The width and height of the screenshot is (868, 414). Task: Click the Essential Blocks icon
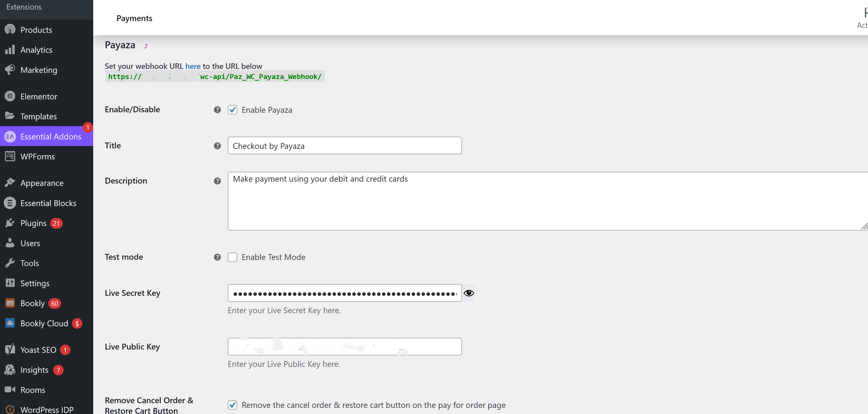(10, 203)
